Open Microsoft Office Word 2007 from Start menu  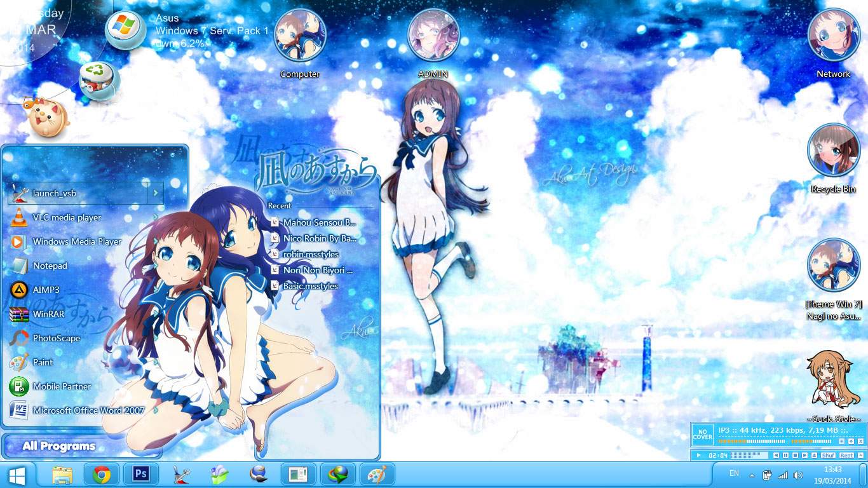(x=89, y=410)
